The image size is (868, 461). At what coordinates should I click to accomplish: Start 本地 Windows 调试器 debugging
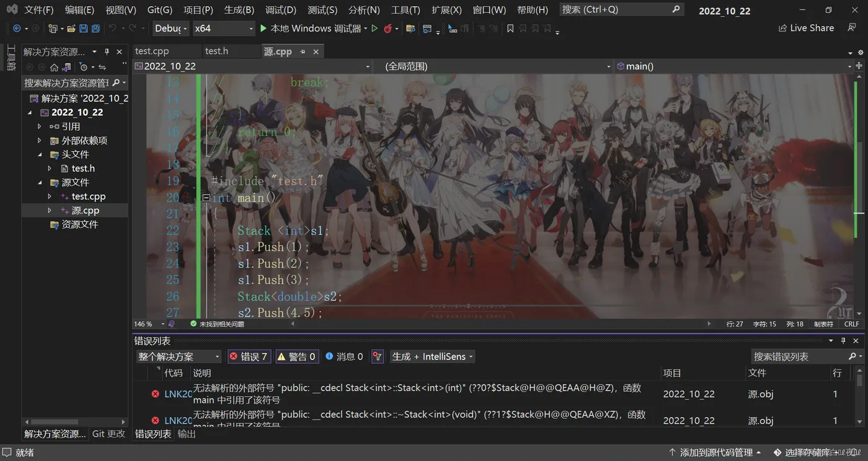(310, 29)
